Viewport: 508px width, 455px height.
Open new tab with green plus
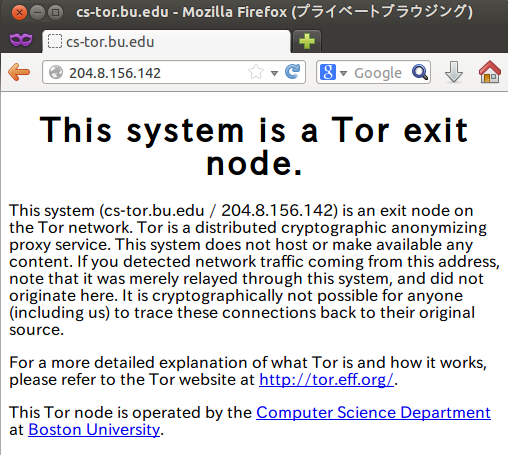307,41
